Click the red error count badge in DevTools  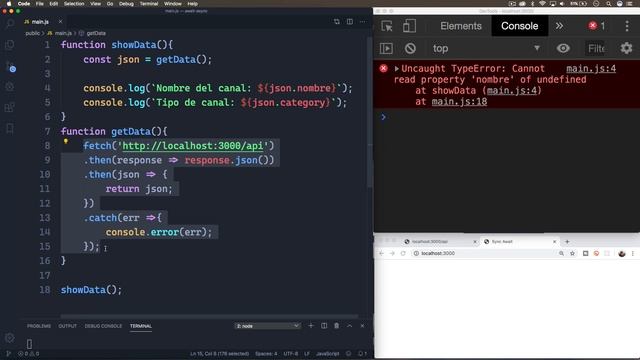point(597,26)
